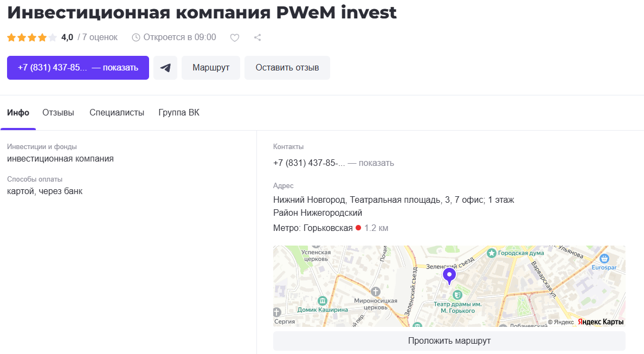Click the Telegram messenger icon button
644x354 pixels.
(165, 68)
